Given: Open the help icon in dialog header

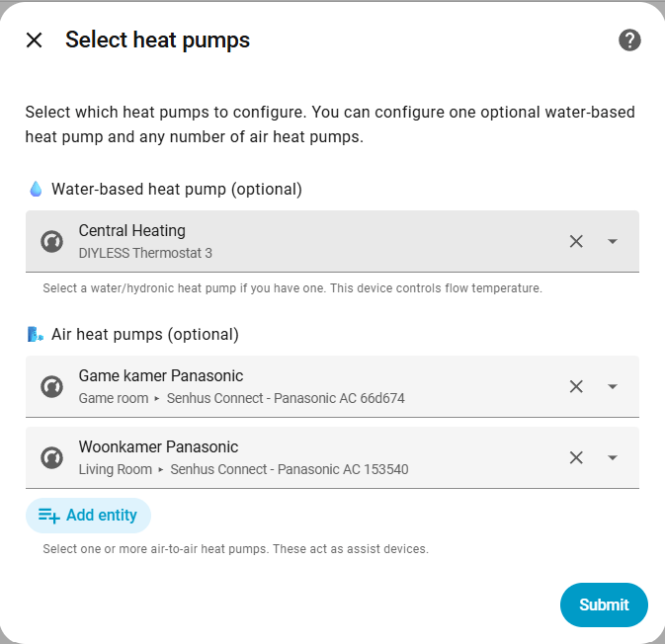Looking at the screenshot, I should click(x=629, y=40).
